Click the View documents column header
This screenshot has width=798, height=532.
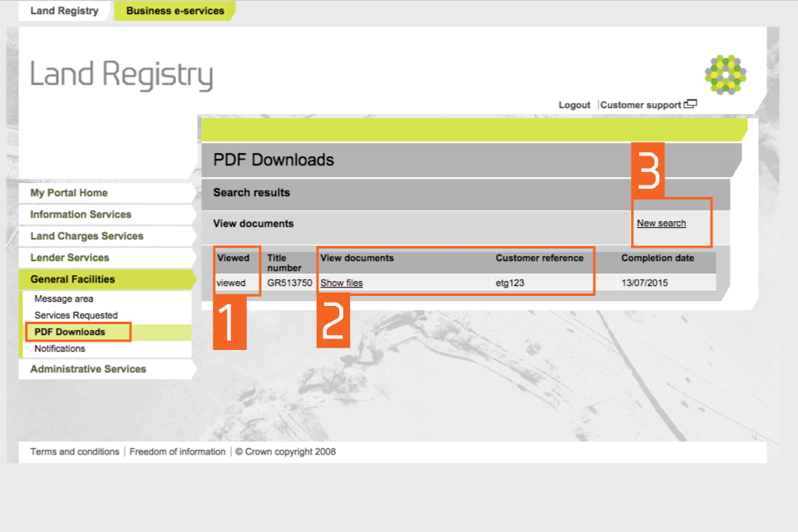pos(357,258)
